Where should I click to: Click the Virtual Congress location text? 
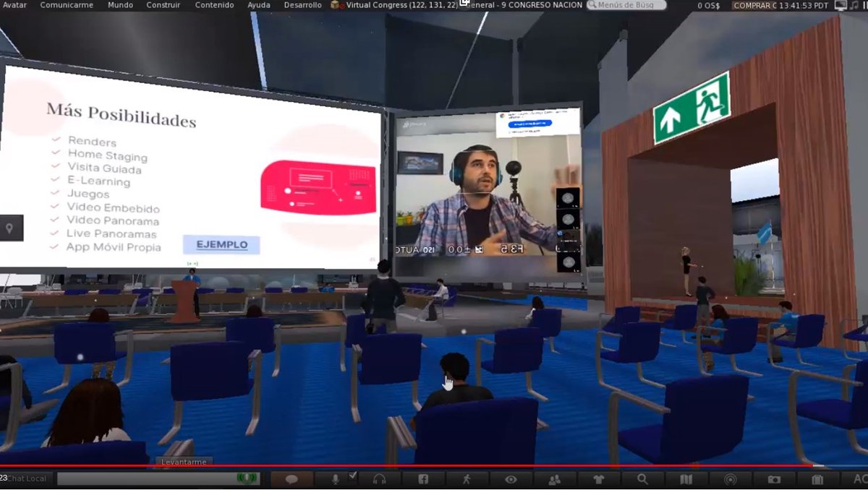402,5
